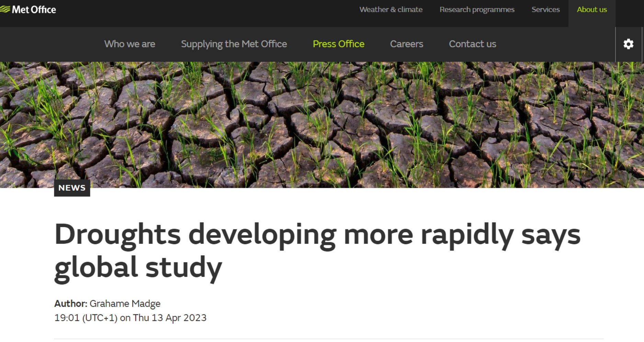
Task: Click author name Grahame Madge
Action: point(125,304)
